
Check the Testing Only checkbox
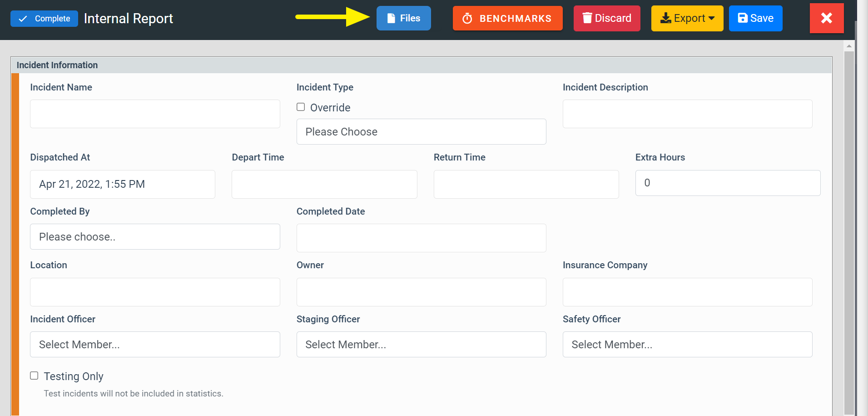(34, 376)
